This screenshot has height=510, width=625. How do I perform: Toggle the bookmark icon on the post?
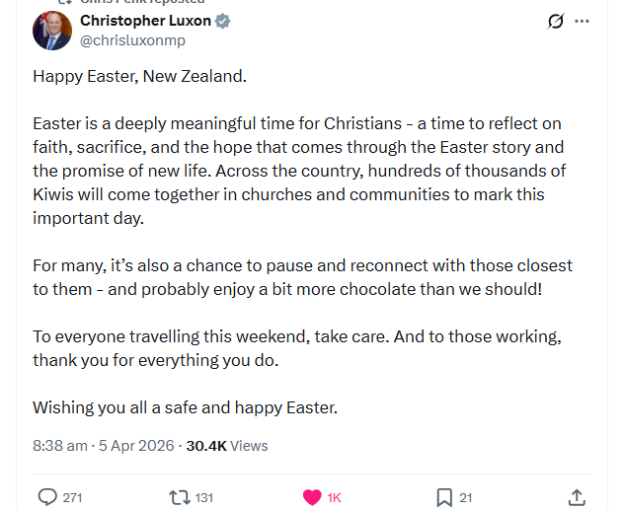[x=444, y=497]
